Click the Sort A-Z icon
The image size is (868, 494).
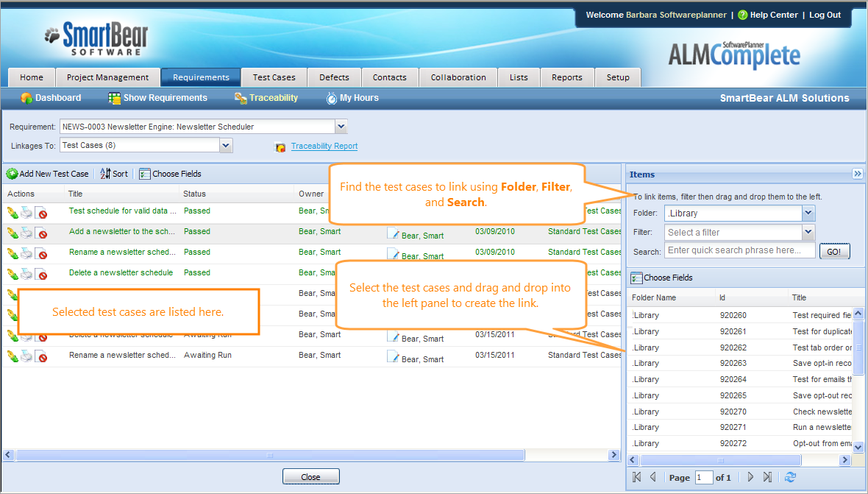click(x=105, y=174)
